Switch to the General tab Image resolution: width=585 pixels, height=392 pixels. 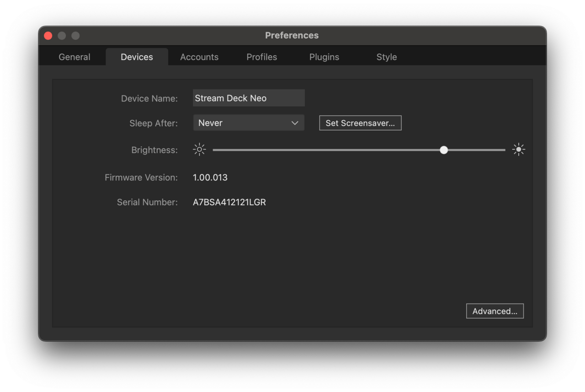[74, 57]
